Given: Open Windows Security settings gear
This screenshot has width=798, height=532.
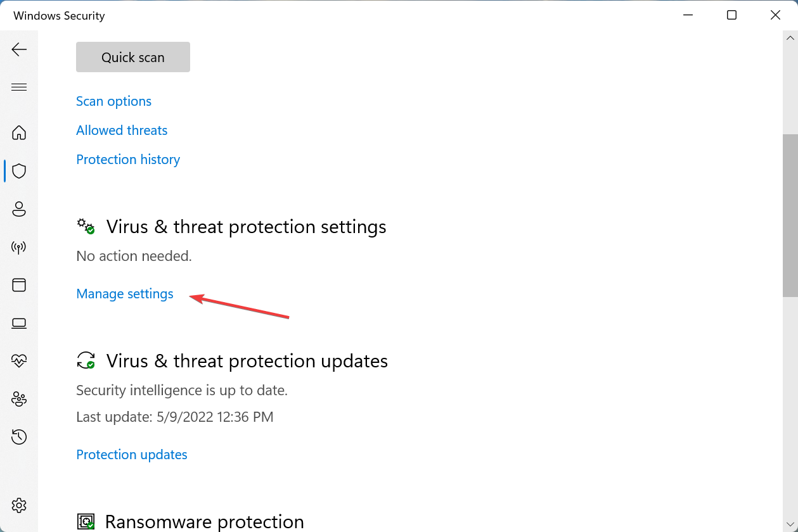Looking at the screenshot, I should [x=19, y=505].
